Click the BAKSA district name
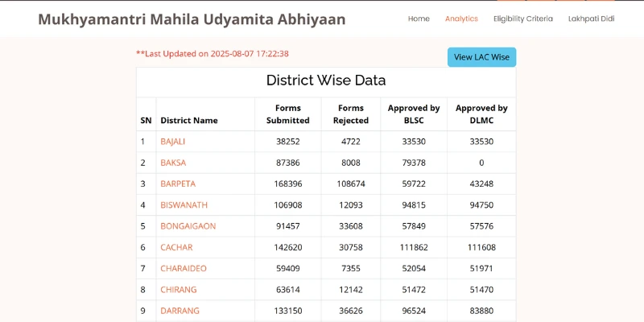Viewport: 644px width, 322px height. click(173, 163)
